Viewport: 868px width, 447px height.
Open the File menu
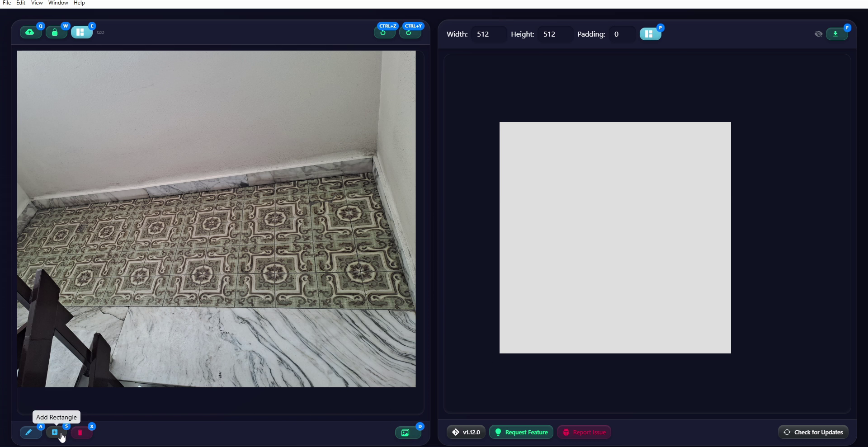pos(7,3)
